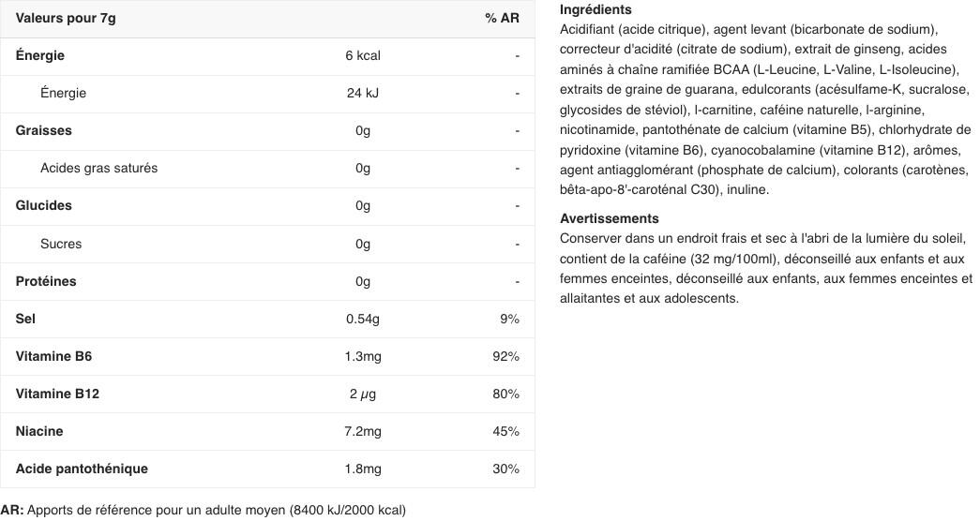The height and width of the screenshot is (521, 980).
Task: Select the bold Énergie row label
Action: click(40, 55)
